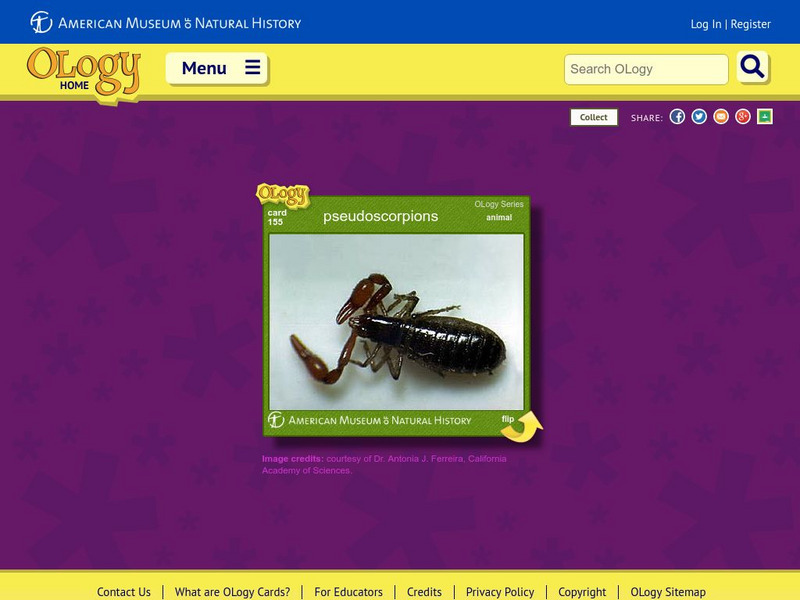Share to Google Classroom
800x600 pixels.
[x=763, y=116]
